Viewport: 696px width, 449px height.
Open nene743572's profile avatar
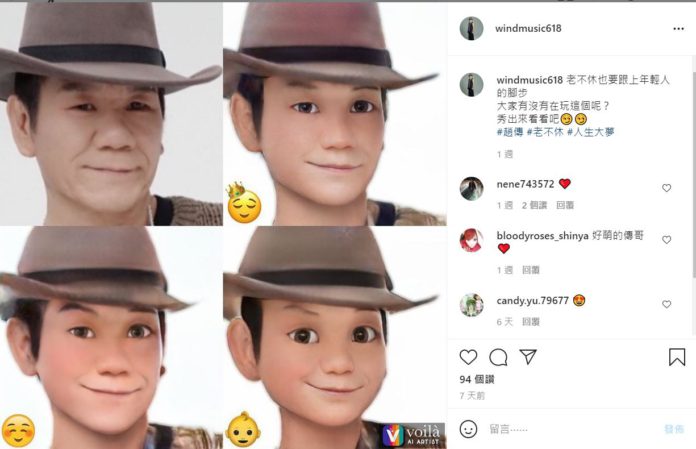(471, 189)
